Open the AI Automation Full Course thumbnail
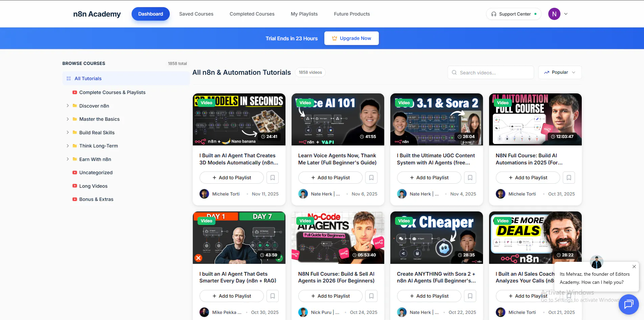Image resolution: width=644 pixels, height=320 pixels. (x=535, y=119)
